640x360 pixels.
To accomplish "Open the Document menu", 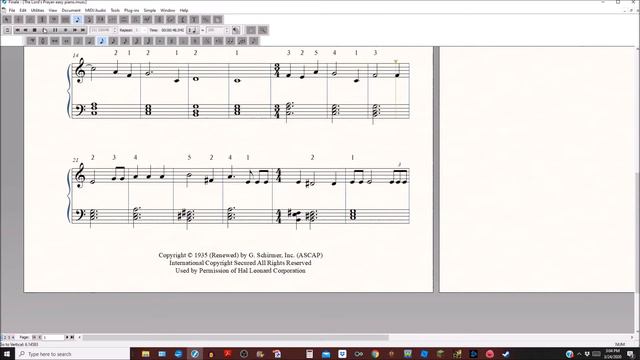I will pos(71,10).
